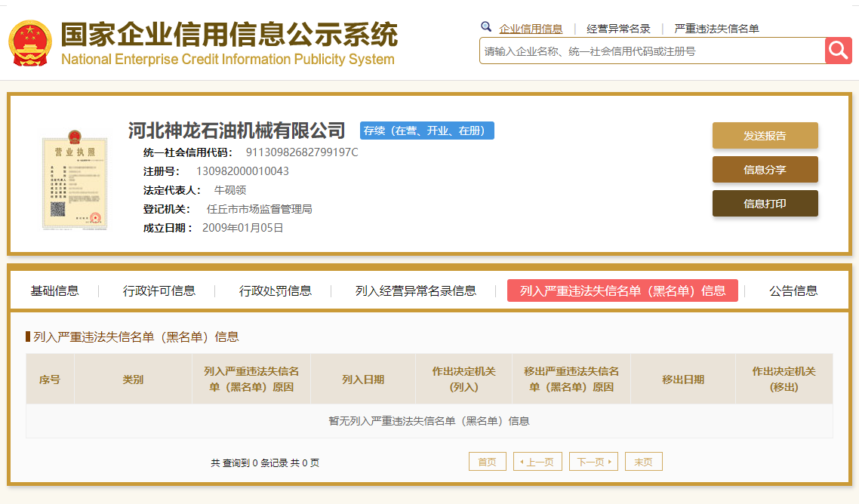Click the registration number 130982000010043
The width and height of the screenshot is (859, 504).
pyautogui.click(x=243, y=171)
